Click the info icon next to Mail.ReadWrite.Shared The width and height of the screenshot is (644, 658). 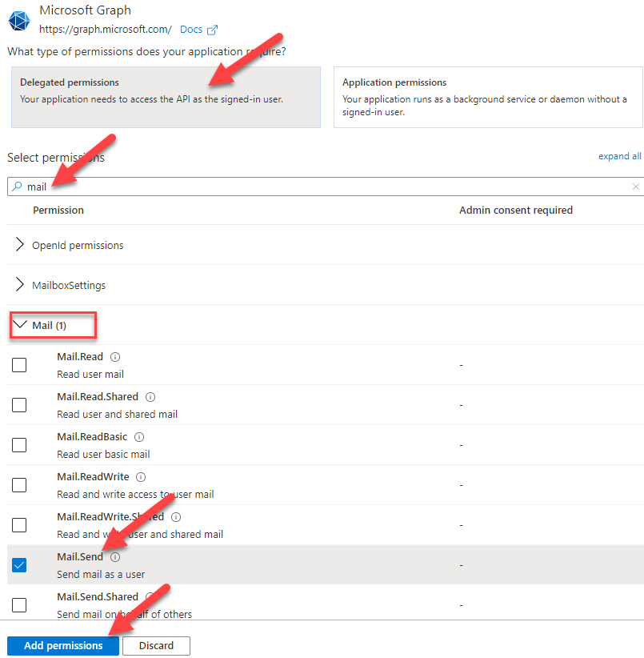click(176, 517)
